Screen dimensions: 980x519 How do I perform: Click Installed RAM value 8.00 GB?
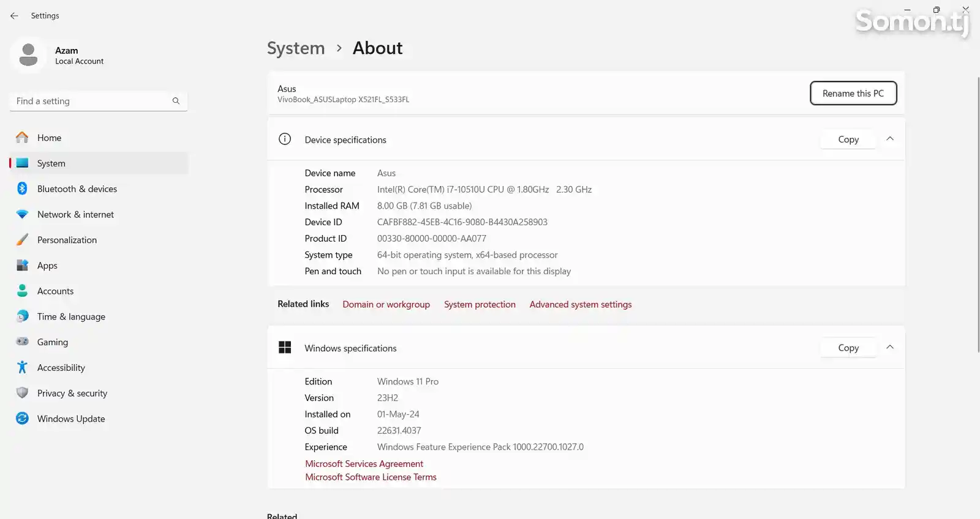(424, 206)
